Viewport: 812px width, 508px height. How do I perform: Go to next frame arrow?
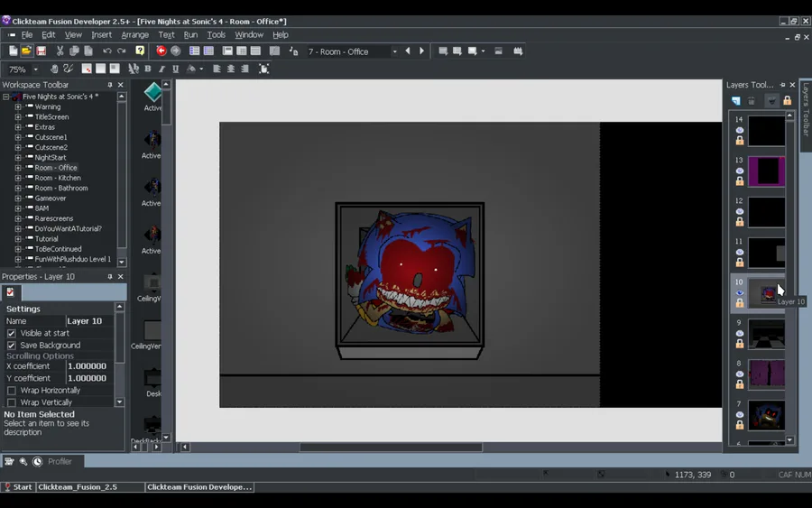coord(421,51)
